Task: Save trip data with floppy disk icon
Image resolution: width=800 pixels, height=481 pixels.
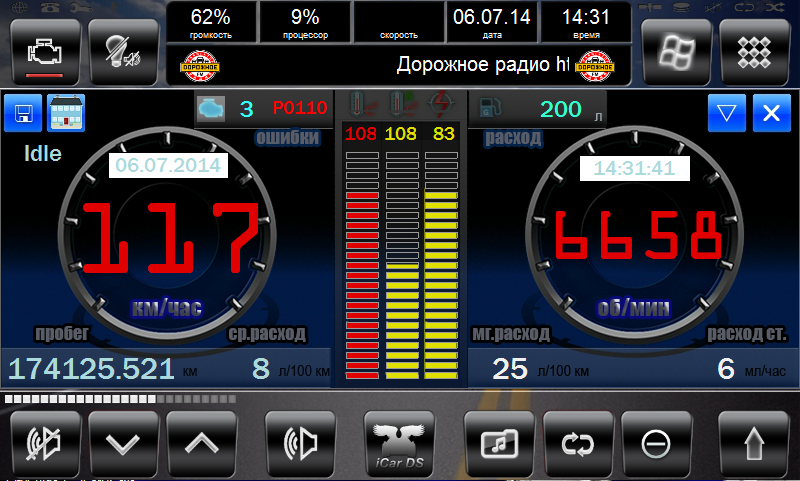Action: click(23, 113)
